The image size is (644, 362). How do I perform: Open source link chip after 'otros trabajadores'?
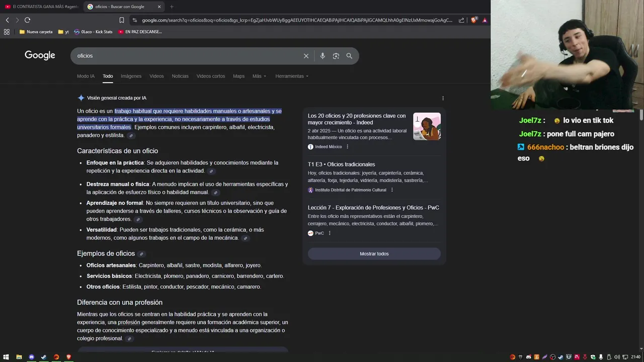138,220
